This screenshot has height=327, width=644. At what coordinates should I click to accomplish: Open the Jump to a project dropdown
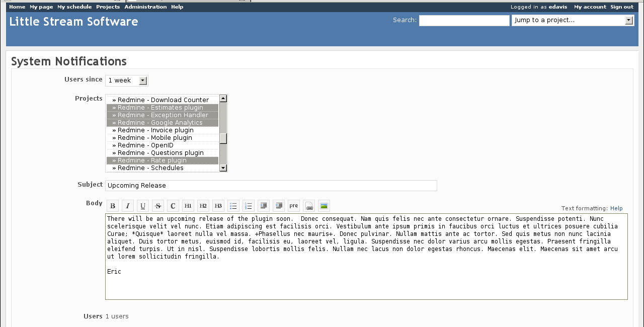[x=573, y=20]
